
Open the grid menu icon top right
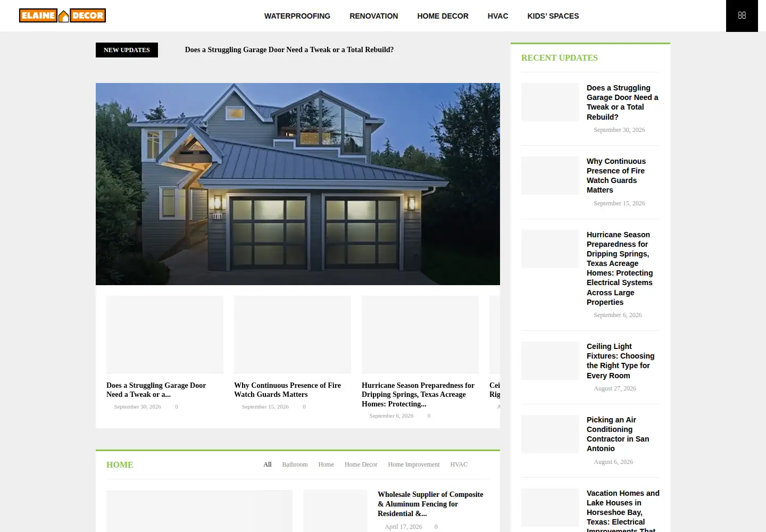coord(742,15)
